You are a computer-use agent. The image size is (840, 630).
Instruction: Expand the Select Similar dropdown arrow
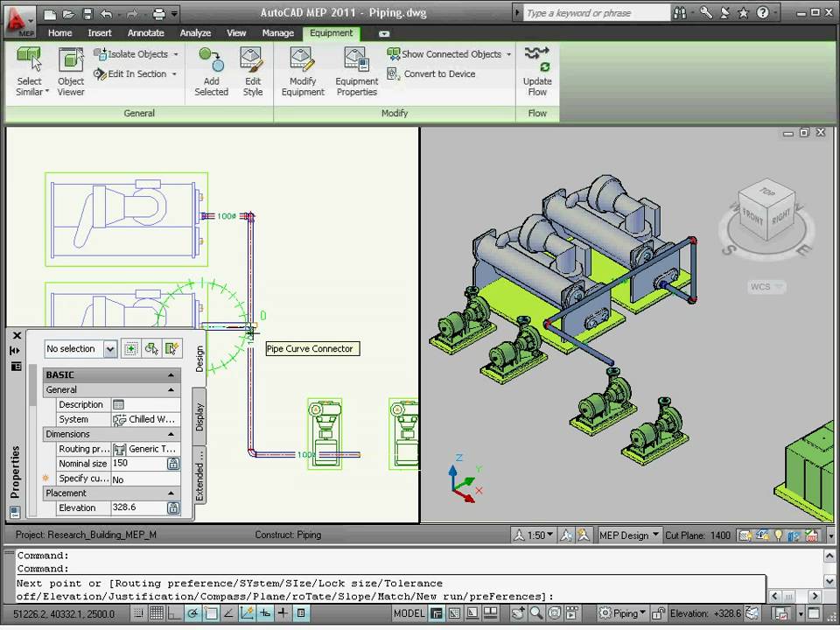click(x=47, y=92)
